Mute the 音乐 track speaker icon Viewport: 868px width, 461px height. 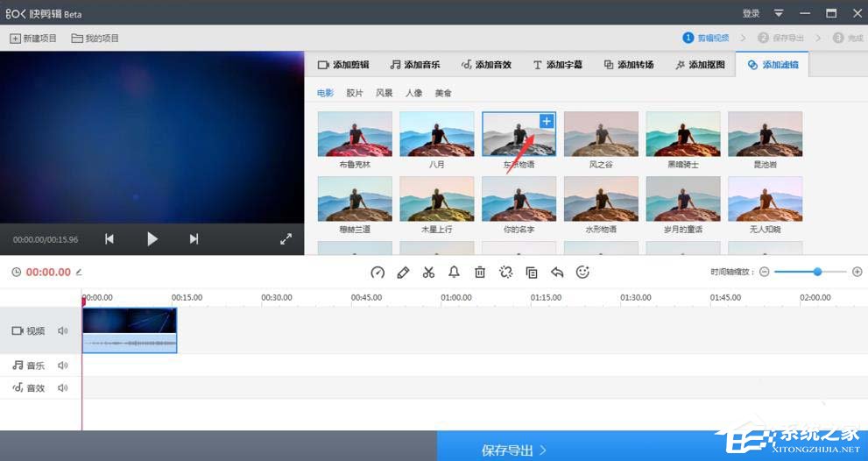(x=62, y=365)
